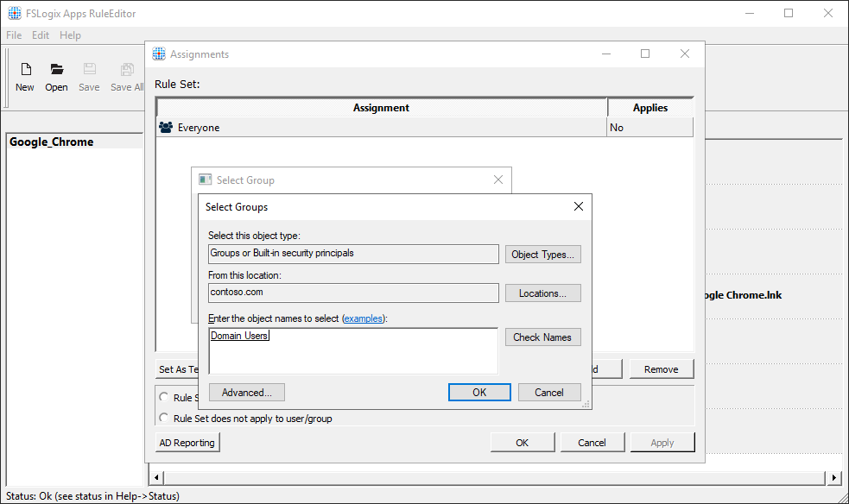Click the Check Names button
The height and width of the screenshot is (504, 849).
point(542,337)
